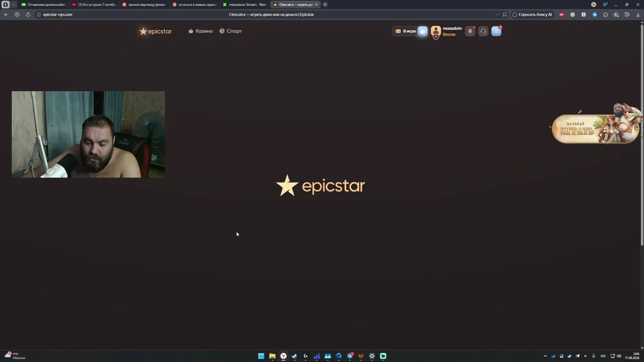Screen dimensions: 644x362
Task: Open Telegram in the system tray
Action: 577,356
